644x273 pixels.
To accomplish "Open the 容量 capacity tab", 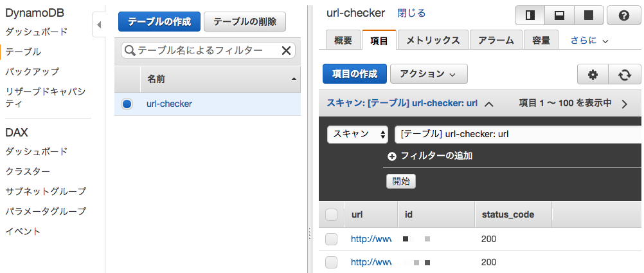I will (x=541, y=40).
